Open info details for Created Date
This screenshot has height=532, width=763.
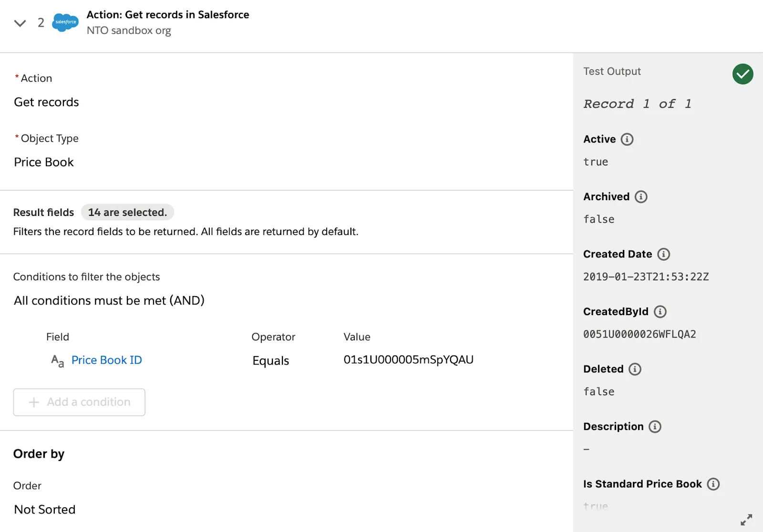(664, 254)
